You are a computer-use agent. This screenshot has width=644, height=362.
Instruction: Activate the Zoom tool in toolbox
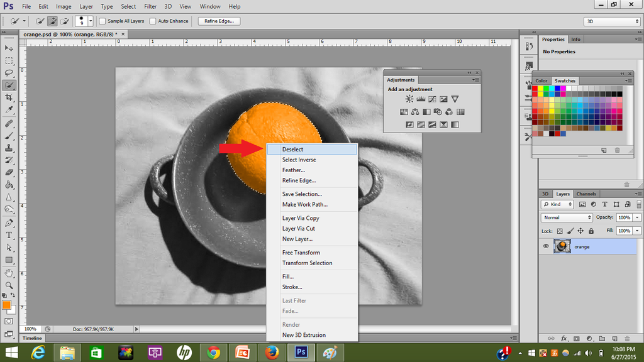click(9, 285)
